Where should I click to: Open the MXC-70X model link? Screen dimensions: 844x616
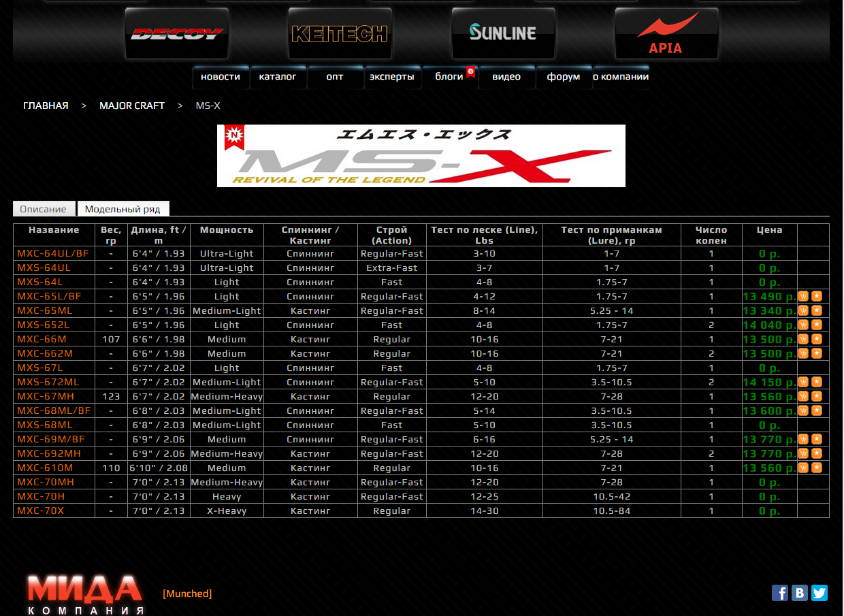(41, 510)
